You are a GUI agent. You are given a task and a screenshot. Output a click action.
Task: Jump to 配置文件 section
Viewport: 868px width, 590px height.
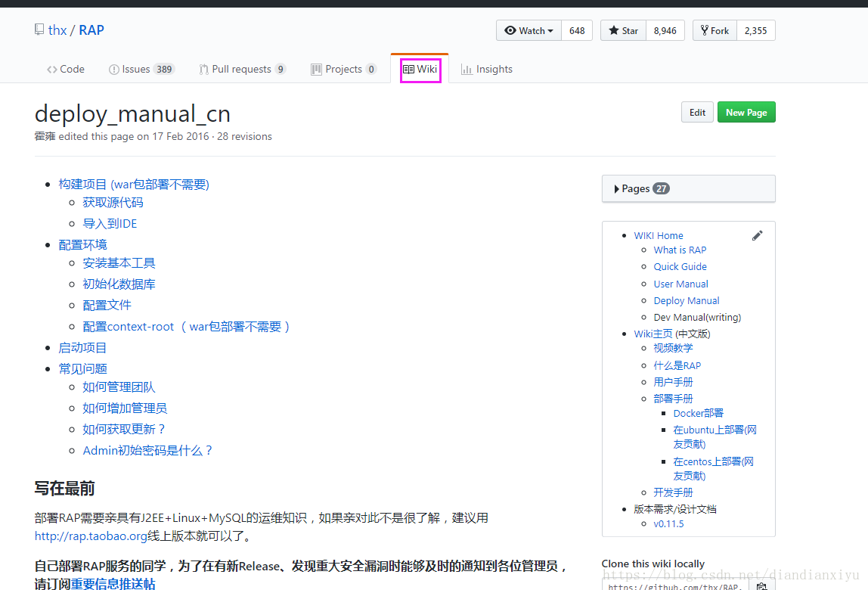coord(107,306)
